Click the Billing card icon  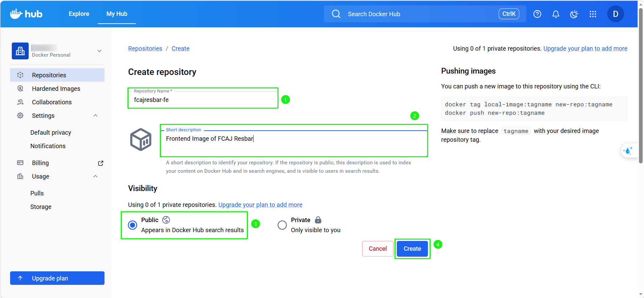pyautogui.click(x=20, y=163)
